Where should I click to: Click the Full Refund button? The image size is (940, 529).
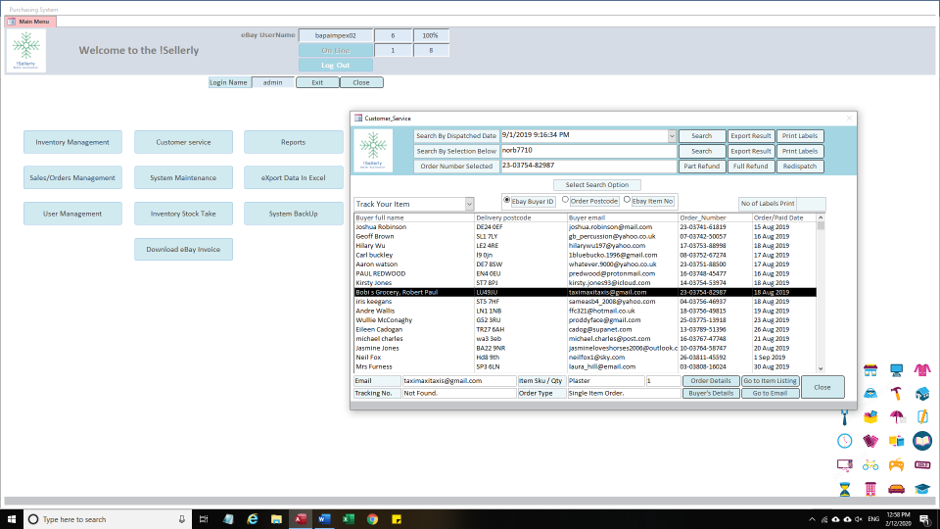tap(750, 166)
